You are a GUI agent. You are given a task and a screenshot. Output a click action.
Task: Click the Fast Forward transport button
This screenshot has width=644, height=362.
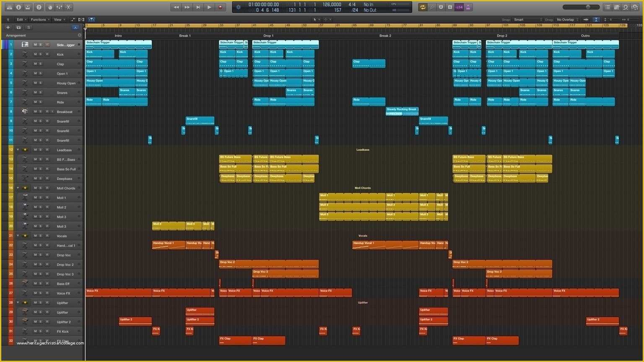[187, 7]
